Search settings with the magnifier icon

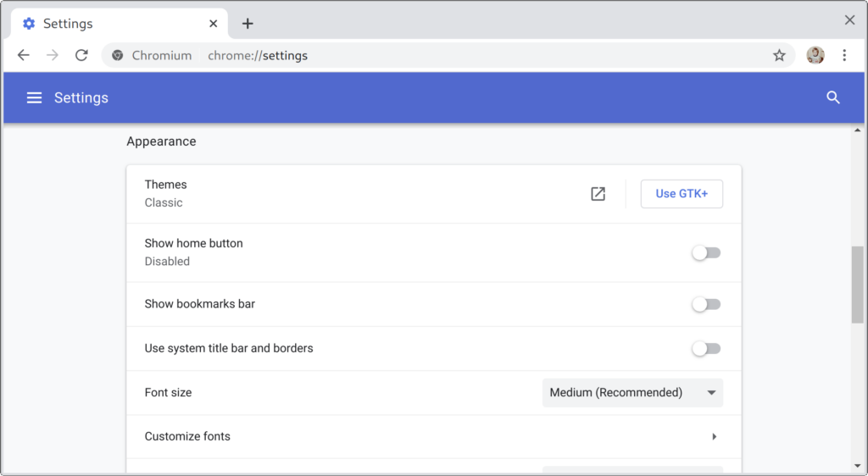click(833, 97)
